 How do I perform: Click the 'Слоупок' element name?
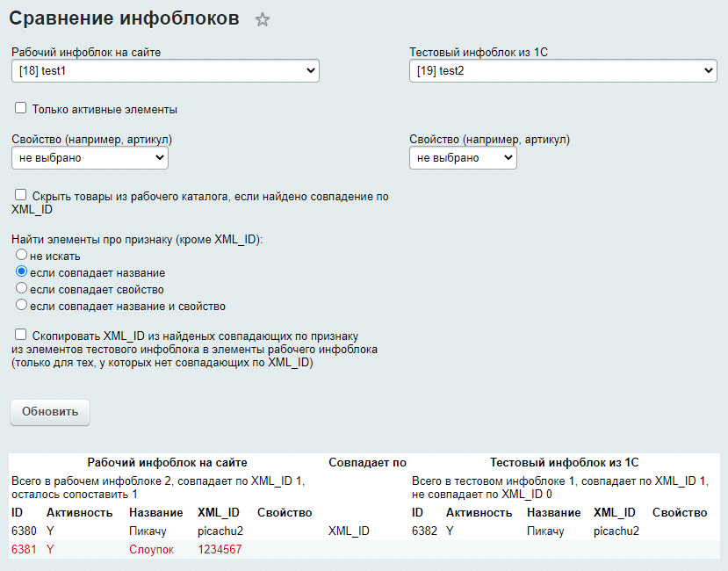151,549
